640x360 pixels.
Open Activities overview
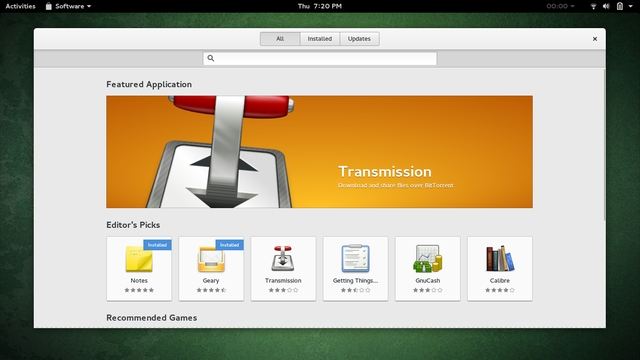pyautogui.click(x=20, y=6)
